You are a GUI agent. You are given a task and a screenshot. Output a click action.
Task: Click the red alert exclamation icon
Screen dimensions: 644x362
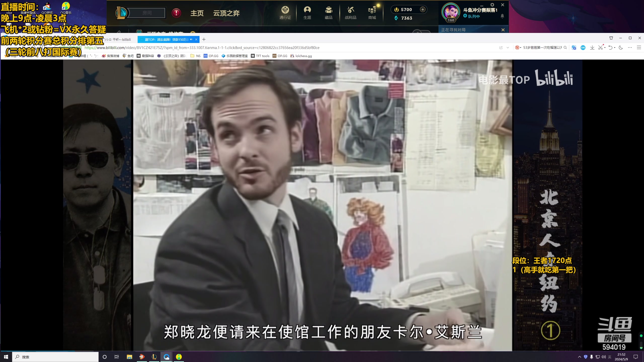click(x=176, y=13)
